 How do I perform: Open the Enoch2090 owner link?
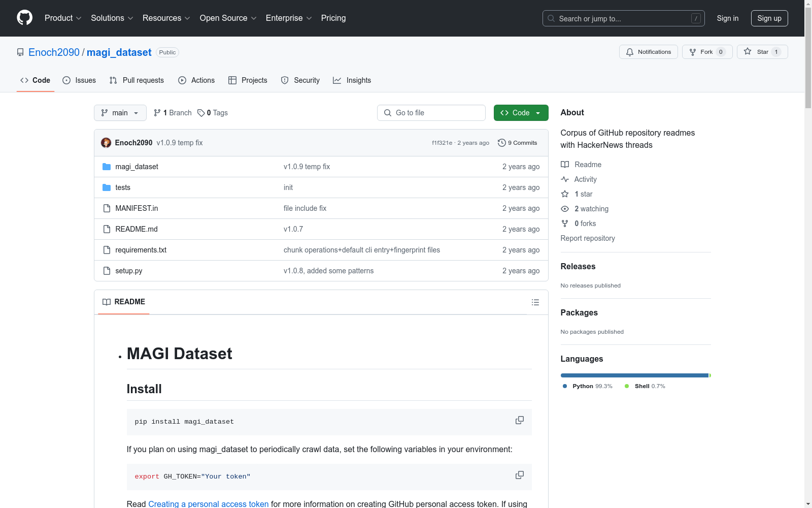pyautogui.click(x=54, y=52)
